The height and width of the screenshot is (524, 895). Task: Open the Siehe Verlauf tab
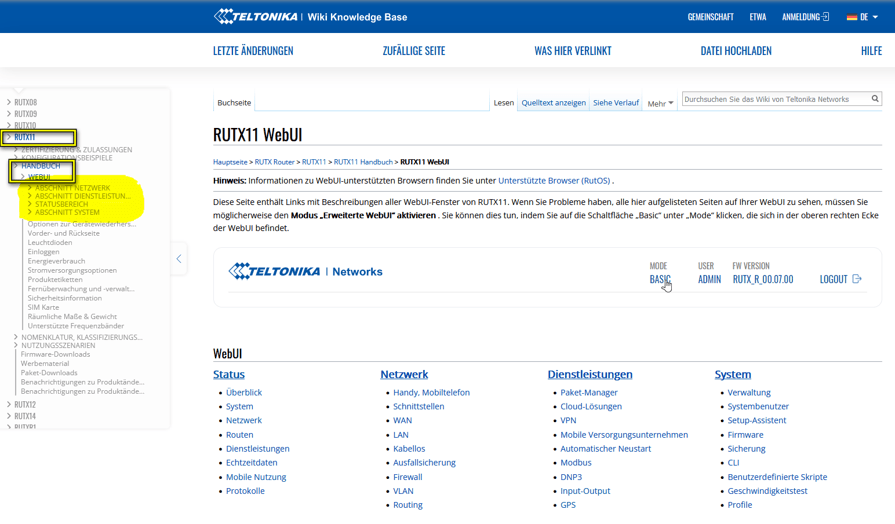click(615, 103)
